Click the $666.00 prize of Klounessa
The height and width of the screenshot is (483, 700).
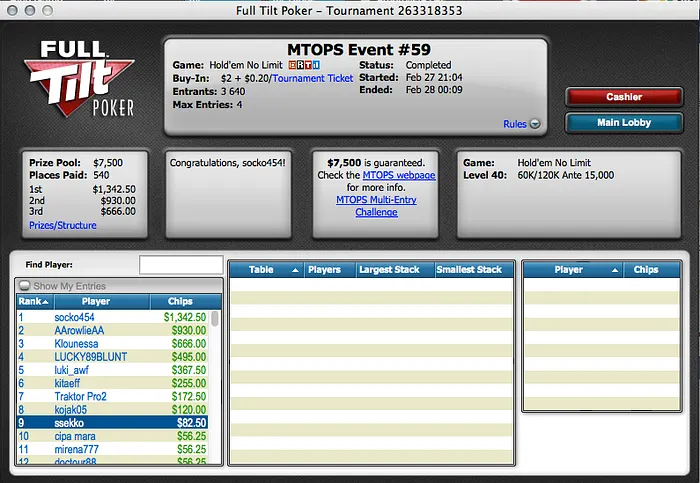point(189,344)
